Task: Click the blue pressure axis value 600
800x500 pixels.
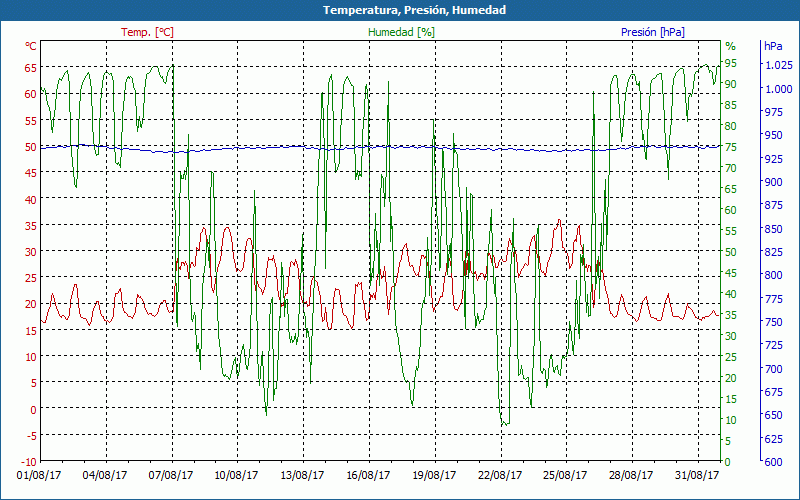Action: 773,462
